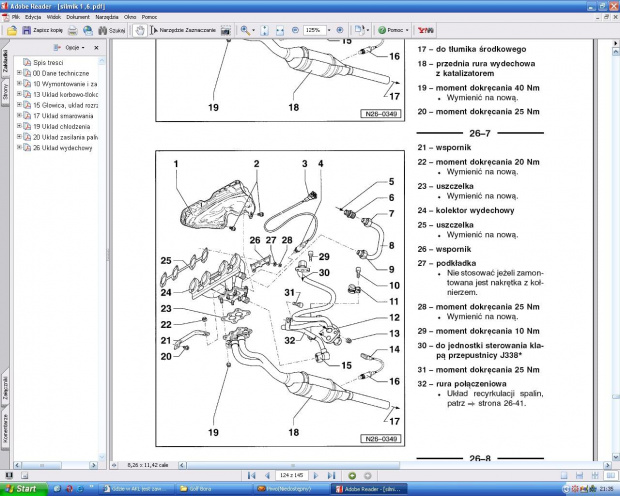Activate Narzędzie Zaznaczanie select tool
Viewport: 620px width, 496px height.
click(x=183, y=30)
